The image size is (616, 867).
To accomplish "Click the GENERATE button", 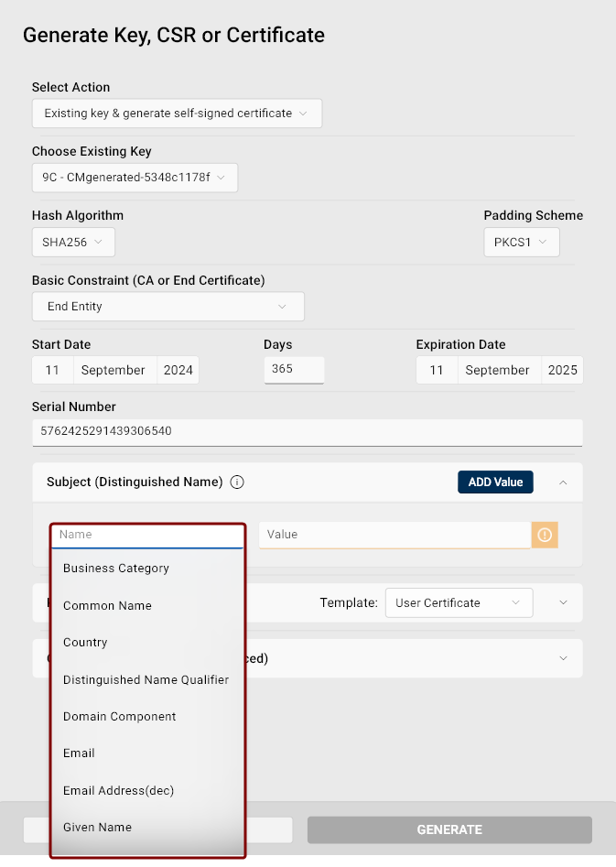I will pyautogui.click(x=449, y=829).
